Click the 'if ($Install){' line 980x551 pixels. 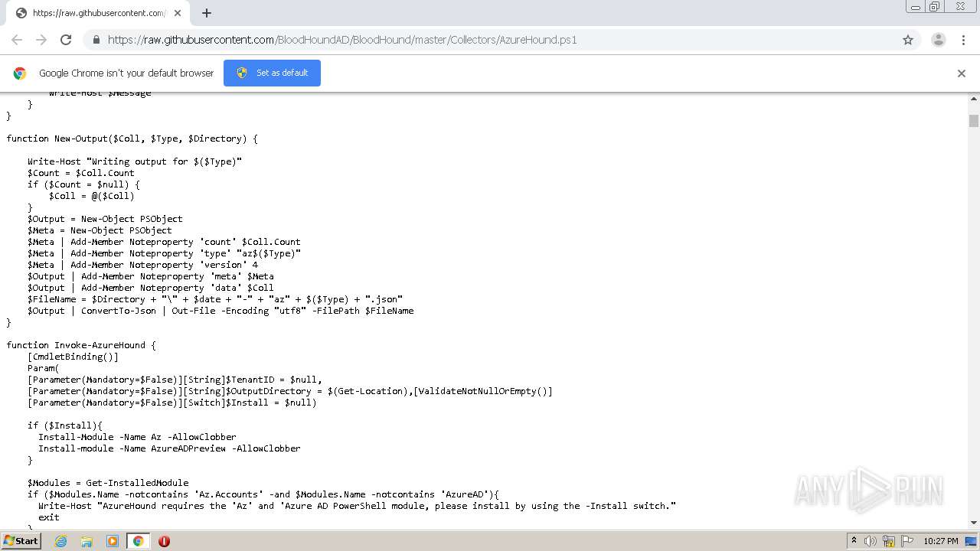click(x=65, y=425)
